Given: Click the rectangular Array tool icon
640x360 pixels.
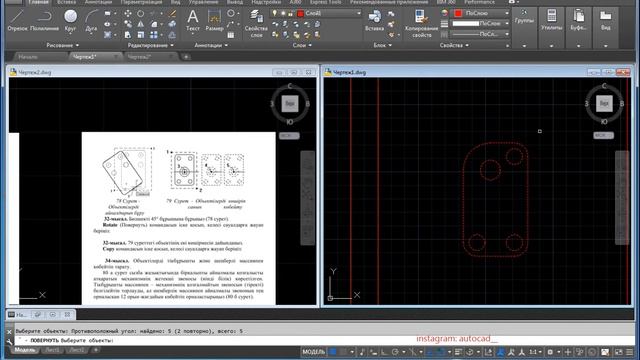Looking at the screenshot, I should click(x=153, y=35).
